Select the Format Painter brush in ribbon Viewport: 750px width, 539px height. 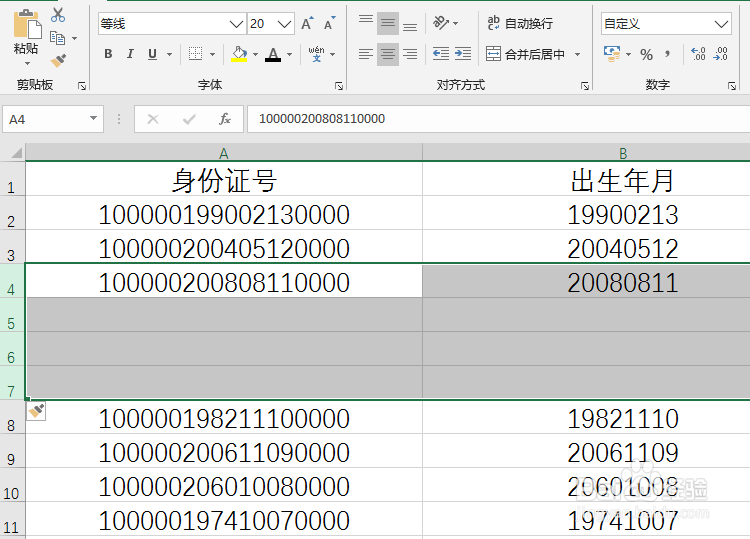pyautogui.click(x=58, y=60)
